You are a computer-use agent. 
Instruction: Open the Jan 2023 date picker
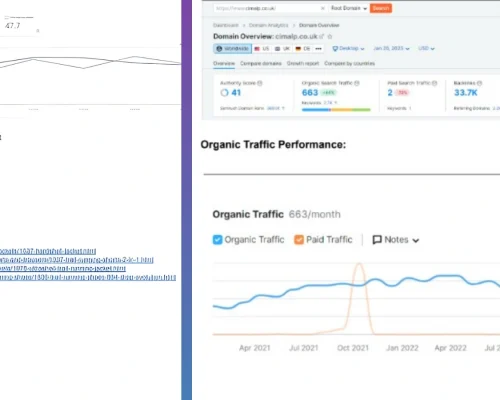391,49
